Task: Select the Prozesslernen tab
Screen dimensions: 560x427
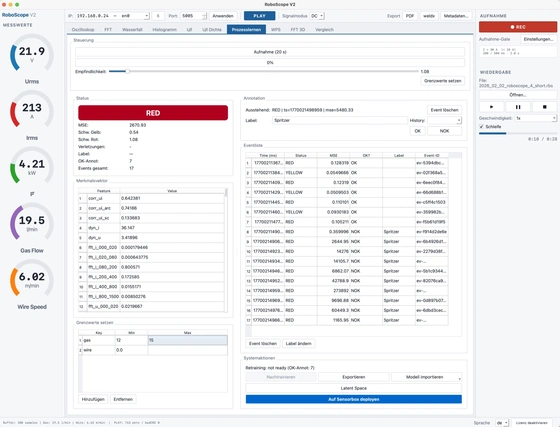Action: click(x=246, y=30)
